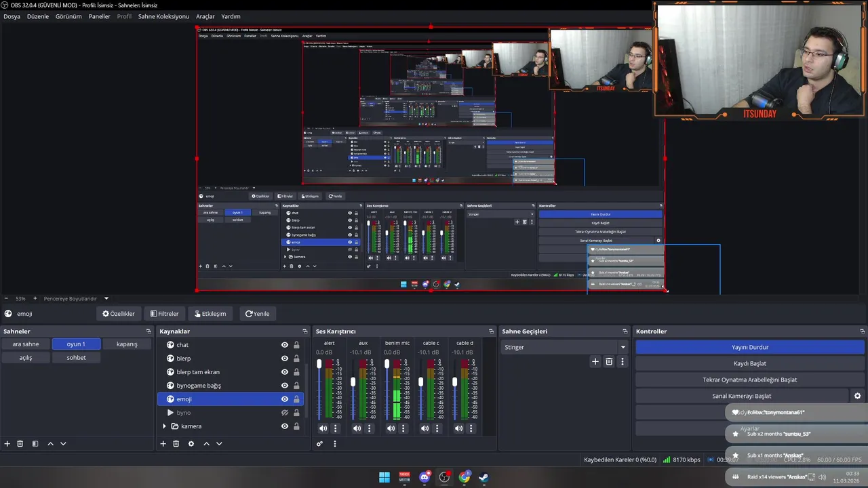The width and height of the screenshot is (868, 488).
Task: Move scene up in Sahneler panel
Action: (x=50, y=444)
